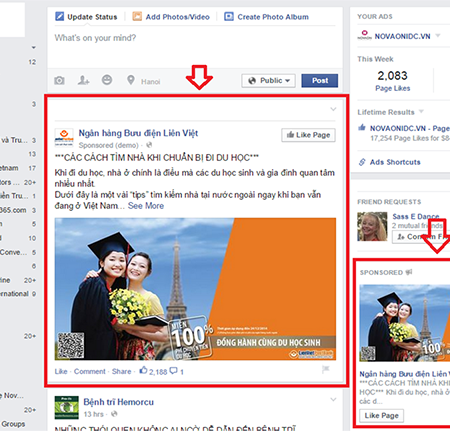This screenshot has width=450, height=431.
Task: Click the location pin icon
Action: point(131,80)
